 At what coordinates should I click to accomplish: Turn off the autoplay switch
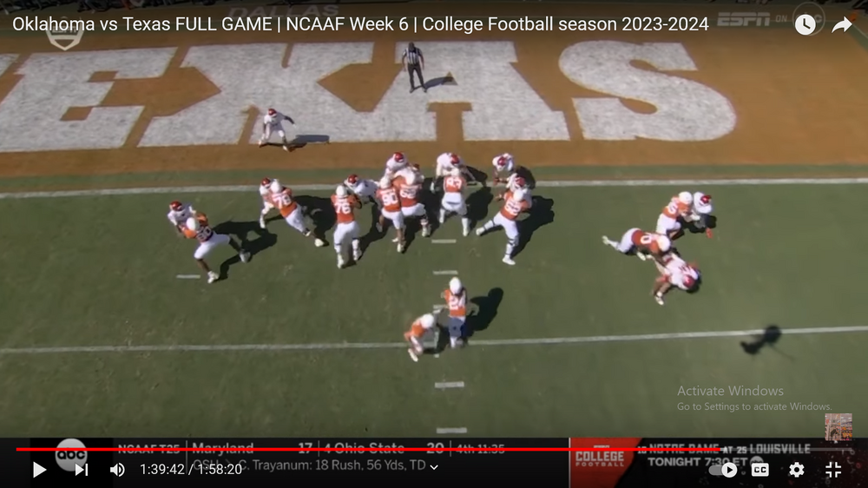tap(724, 470)
